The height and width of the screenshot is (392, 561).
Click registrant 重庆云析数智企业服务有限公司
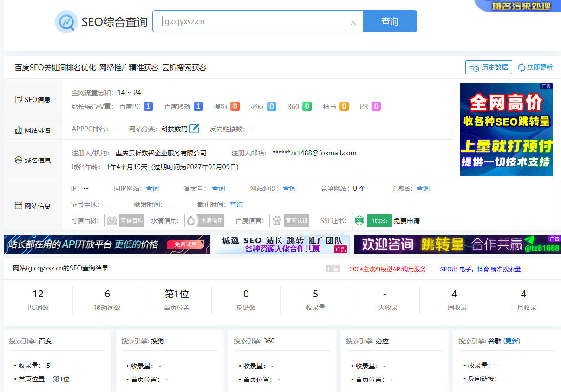point(161,153)
